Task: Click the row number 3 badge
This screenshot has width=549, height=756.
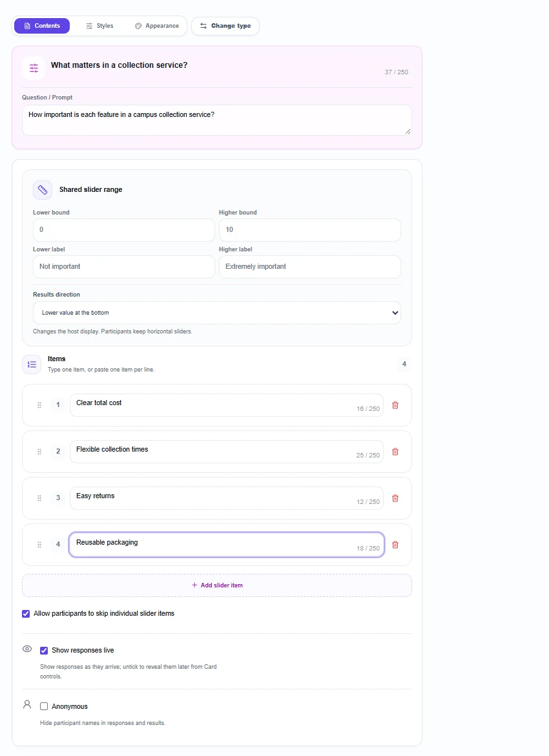Action: pyautogui.click(x=58, y=498)
